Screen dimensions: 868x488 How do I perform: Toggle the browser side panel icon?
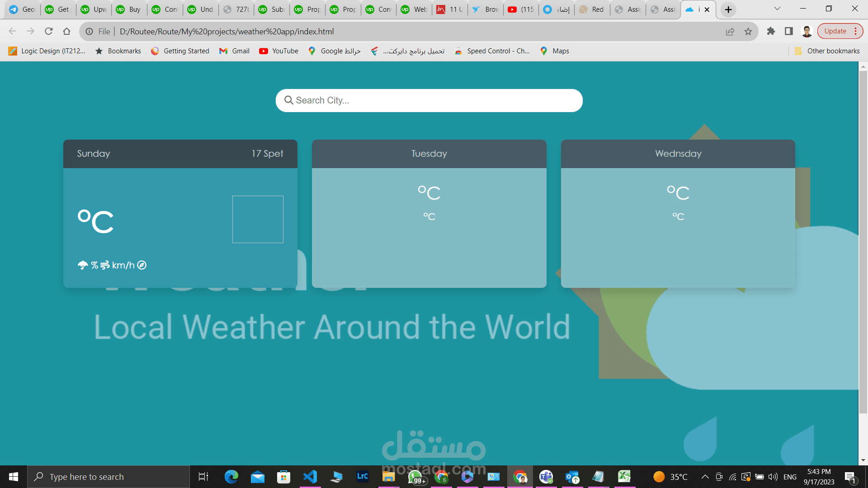pyautogui.click(x=788, y=31)
